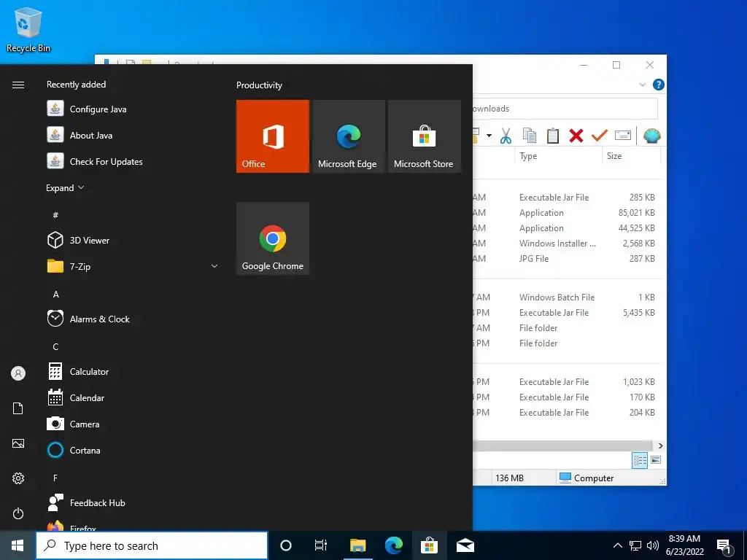Launch Google Chrome tile
The image size is (747, 560).
pyautogui.click(x=273, y=238)
